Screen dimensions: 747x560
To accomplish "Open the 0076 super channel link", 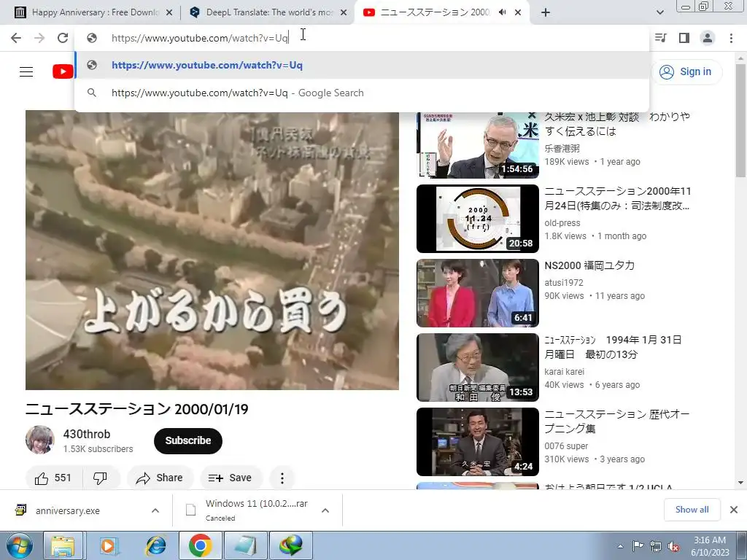I will tap(566, 446).
